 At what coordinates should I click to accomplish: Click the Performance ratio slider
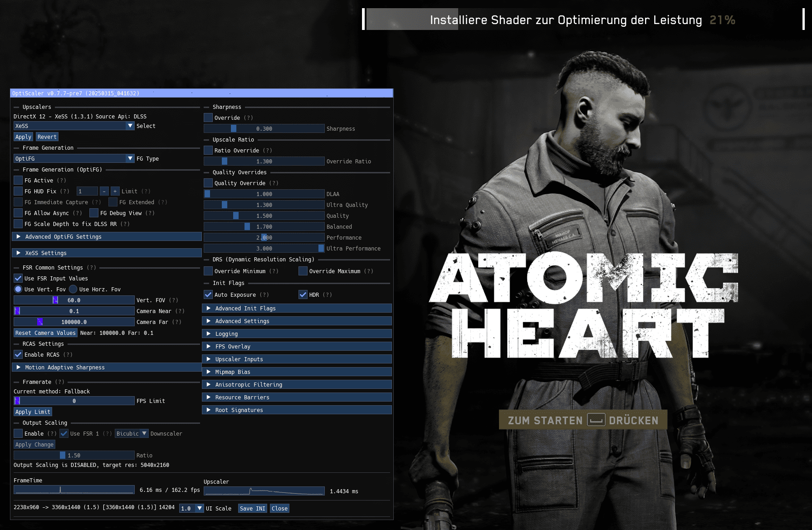coord(264,238)
